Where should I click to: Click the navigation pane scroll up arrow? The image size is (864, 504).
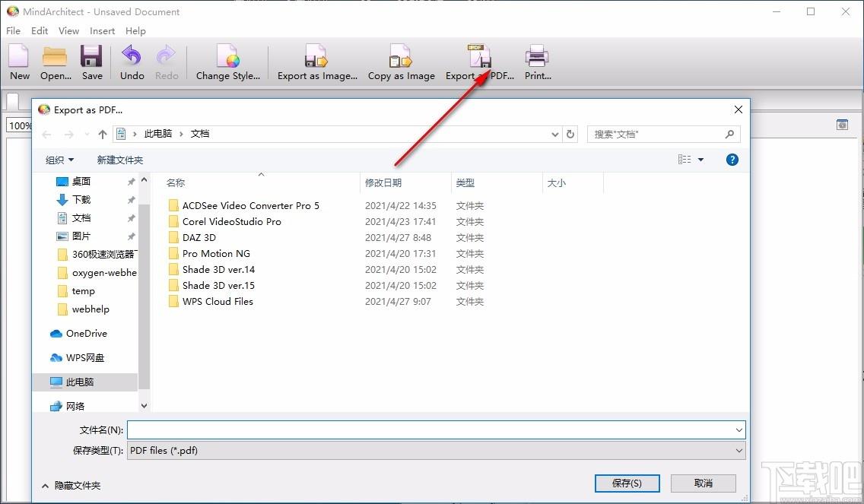pyautogui.click(x=144, y=180)
